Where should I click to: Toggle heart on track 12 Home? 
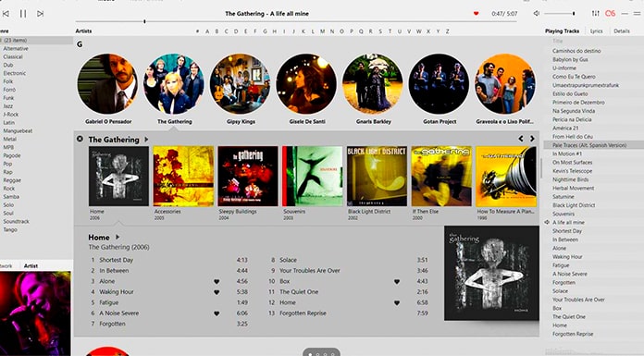397,303
